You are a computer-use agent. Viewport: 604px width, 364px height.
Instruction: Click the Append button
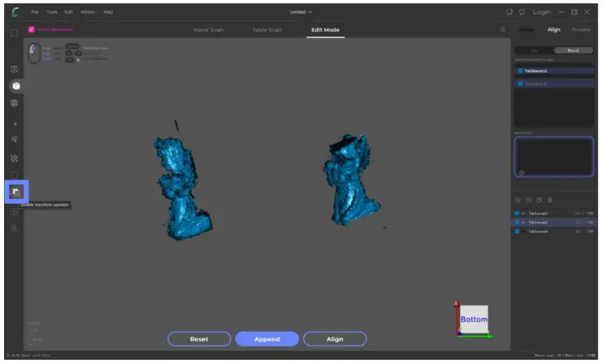(x=267, y=339)
